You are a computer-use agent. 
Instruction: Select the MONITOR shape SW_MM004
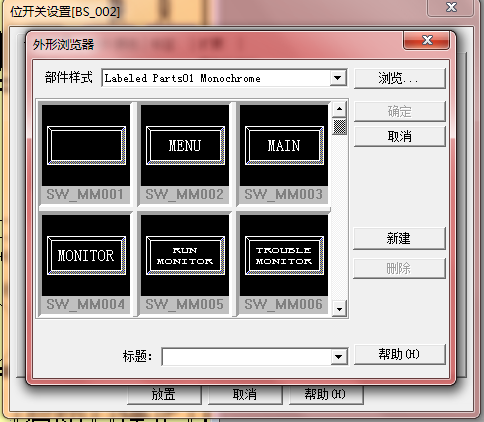[86, 264]
